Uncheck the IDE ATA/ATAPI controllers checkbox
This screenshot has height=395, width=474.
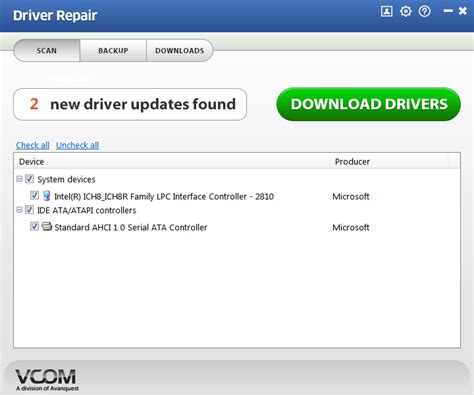coord(29,210)
